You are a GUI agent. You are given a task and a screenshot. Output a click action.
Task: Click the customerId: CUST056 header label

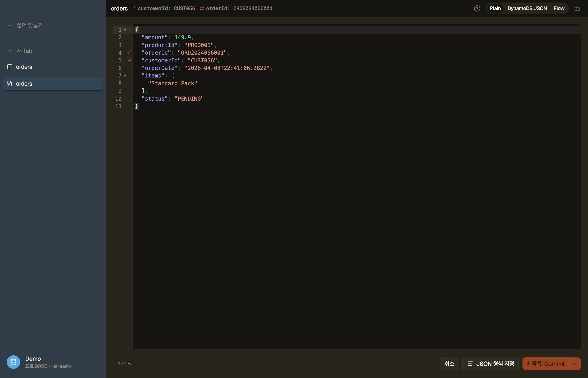pos(166,9)
